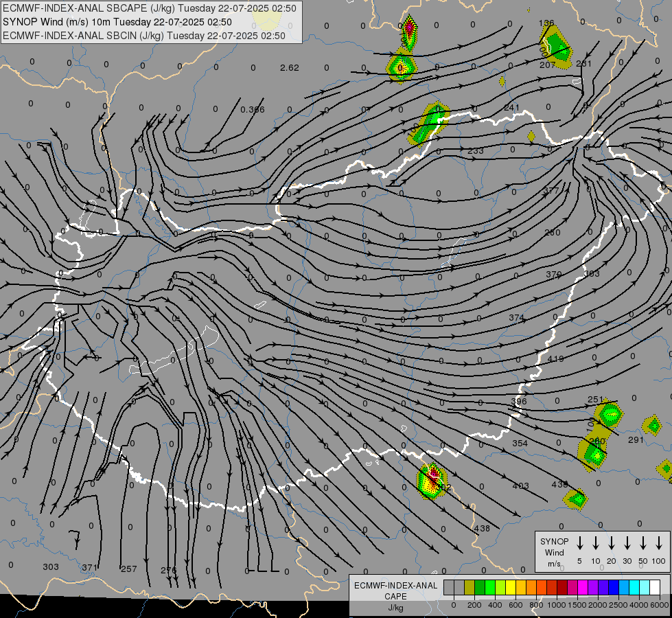Select the 396 map value
This screenshot has height=618, width=672.
[519, 402]
